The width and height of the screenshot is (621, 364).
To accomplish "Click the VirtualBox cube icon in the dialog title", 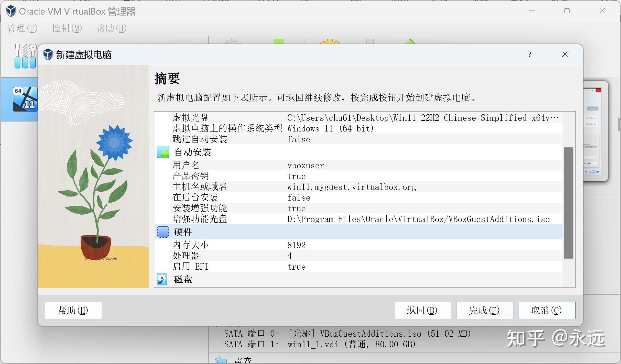I will coord(48,54).
